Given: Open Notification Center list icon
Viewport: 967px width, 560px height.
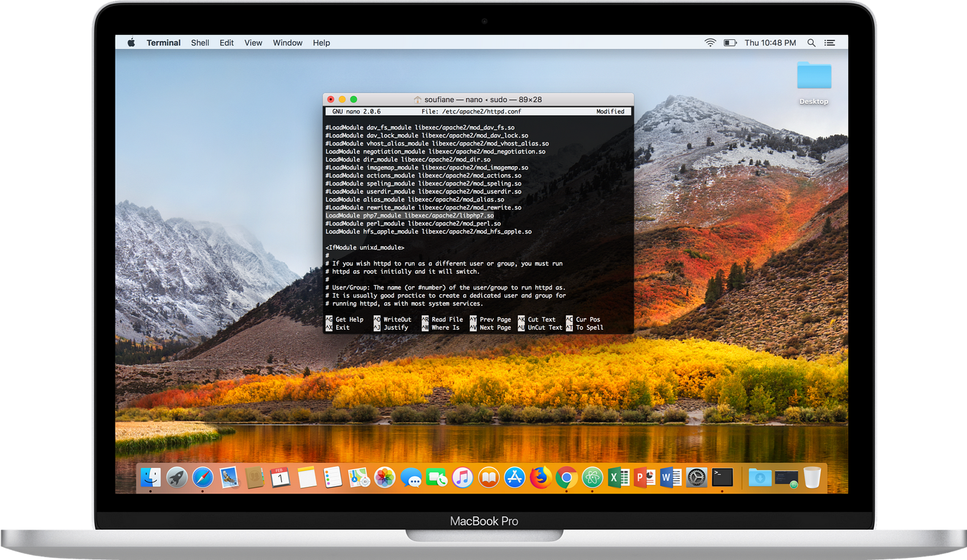Looking at the screenshot, I should 830,42.
